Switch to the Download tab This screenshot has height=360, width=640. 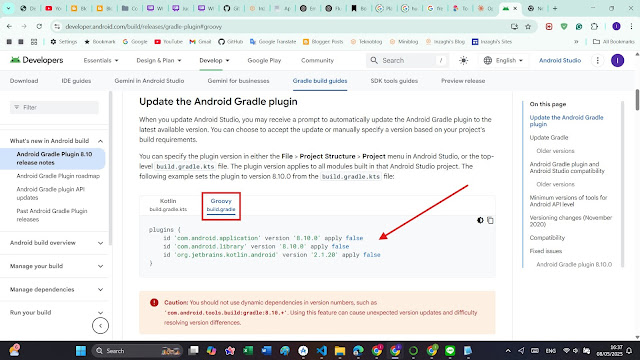[24, 81]
